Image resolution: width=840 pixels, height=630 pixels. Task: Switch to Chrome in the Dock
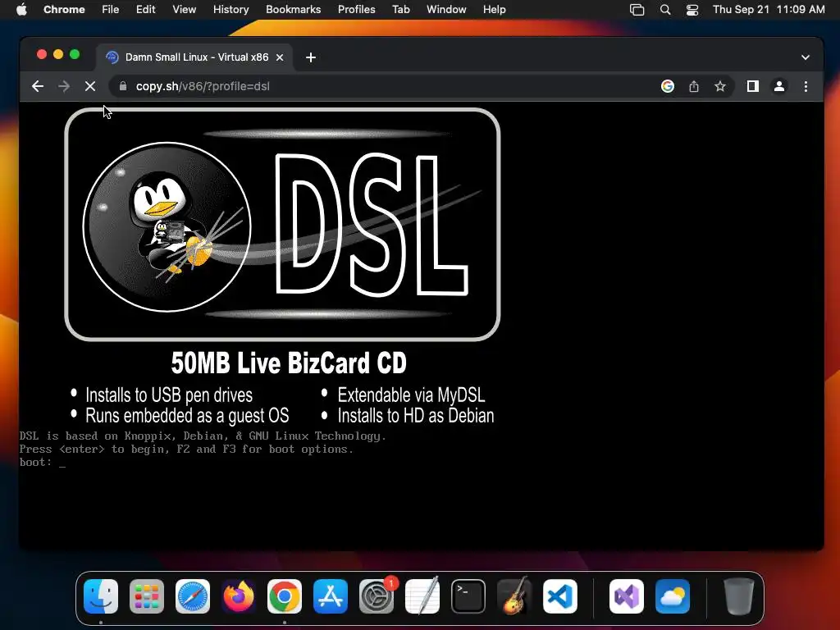285,596
